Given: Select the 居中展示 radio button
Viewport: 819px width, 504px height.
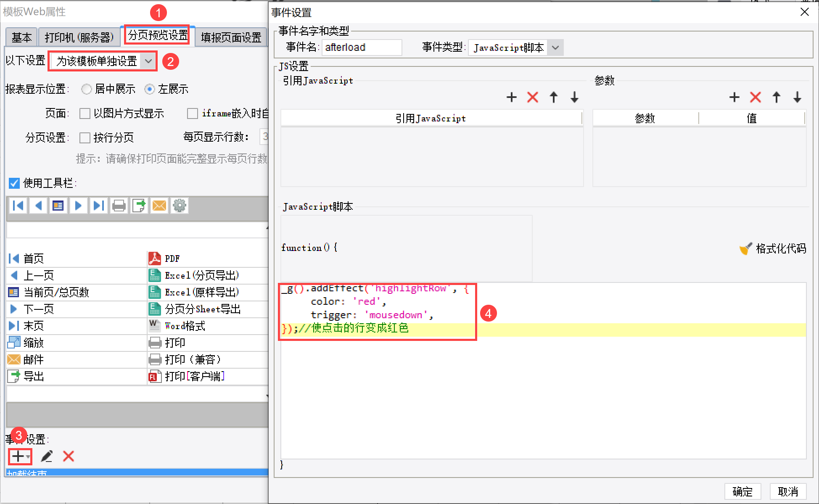Looking at the screenshot, I should pos(86,89).
